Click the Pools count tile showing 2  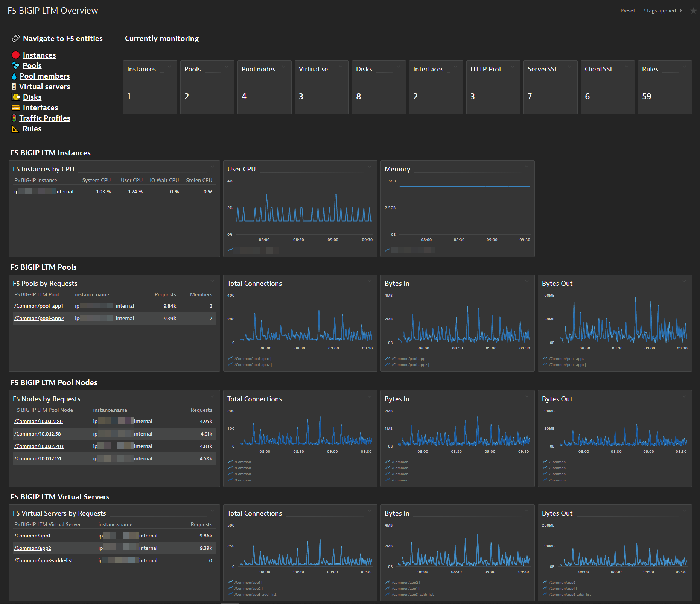click(x=207, y=87)
